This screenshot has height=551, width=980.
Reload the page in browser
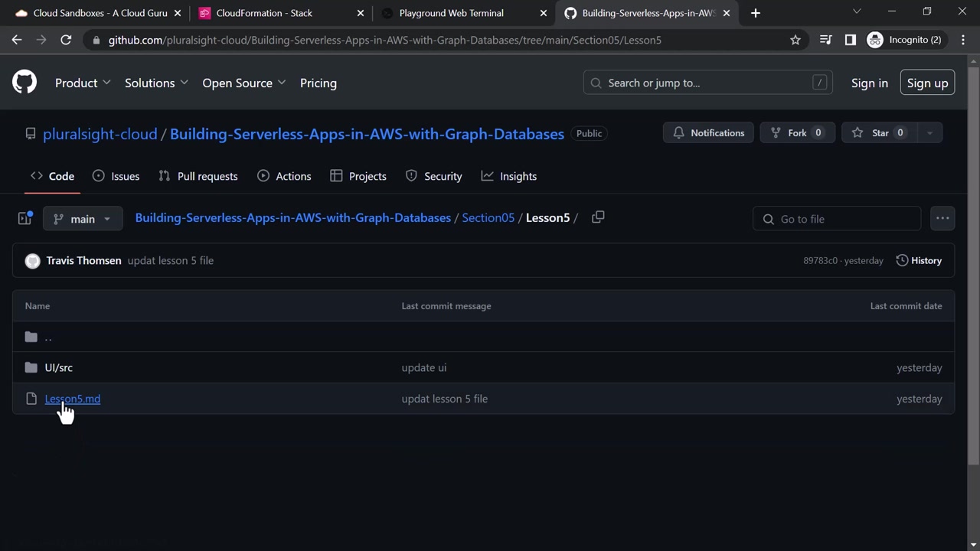66,40
